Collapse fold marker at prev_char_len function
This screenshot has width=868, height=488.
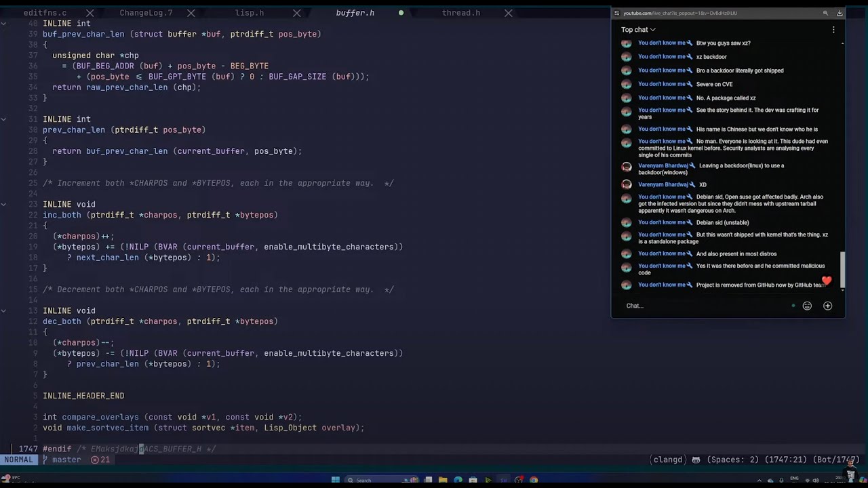(x=4, y=119)
